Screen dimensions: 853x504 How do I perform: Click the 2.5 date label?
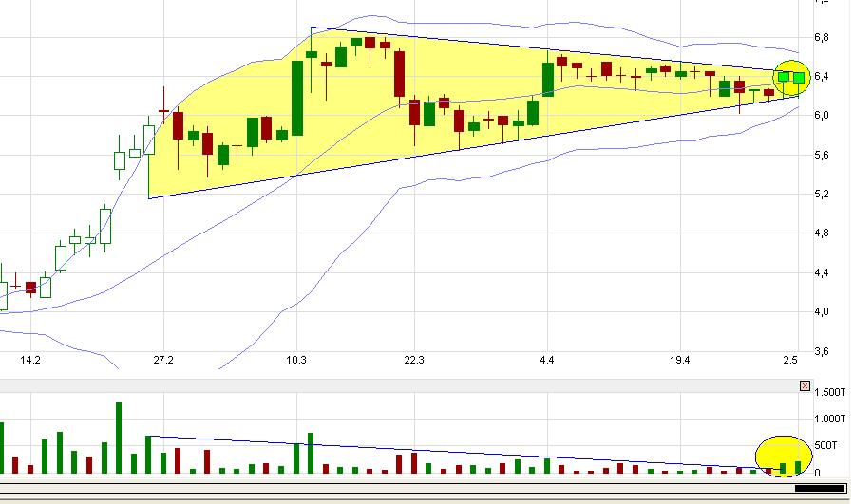[790, 360]
